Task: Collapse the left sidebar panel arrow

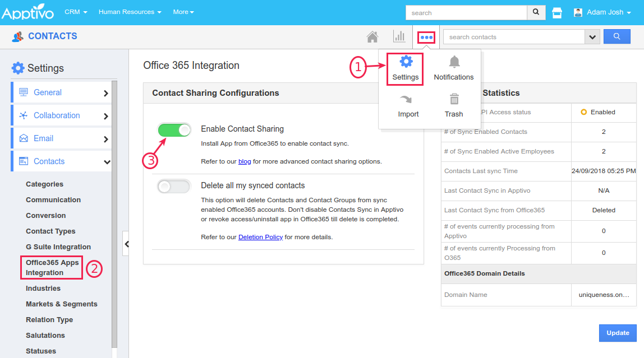Action: click(x=127, y=244)
